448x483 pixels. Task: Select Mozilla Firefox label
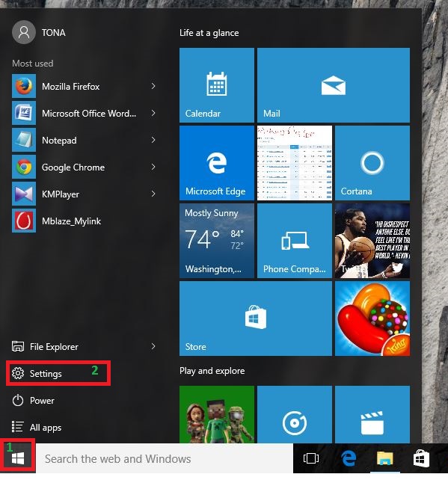(70, 87)
